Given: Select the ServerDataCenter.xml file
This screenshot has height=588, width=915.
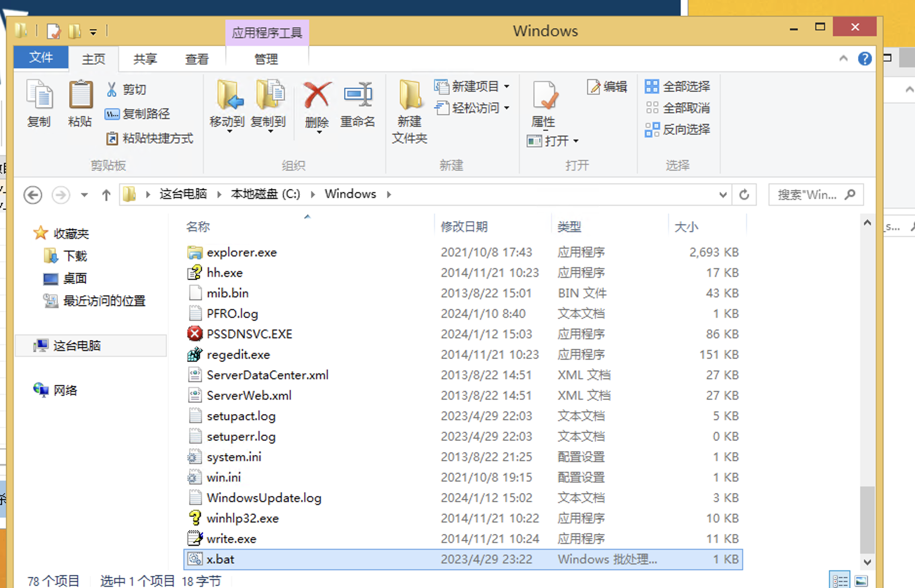Looking at the screenshot, I should [x=267, y=375].
